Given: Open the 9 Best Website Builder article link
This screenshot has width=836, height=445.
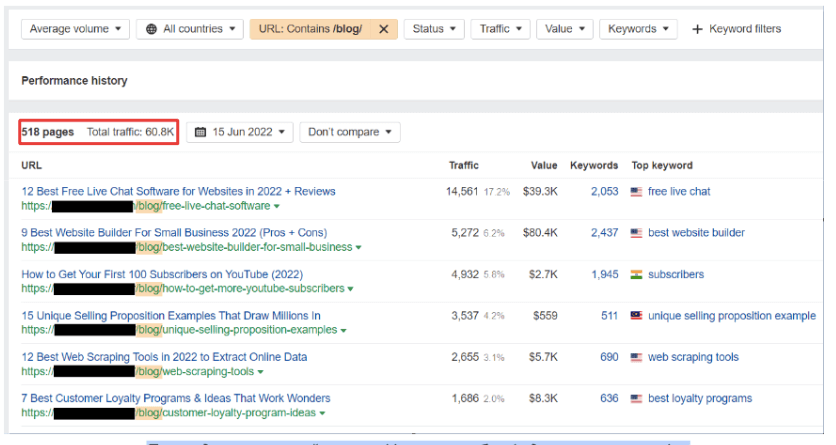Looking at the screenshot, I should [x=176, y=233].
